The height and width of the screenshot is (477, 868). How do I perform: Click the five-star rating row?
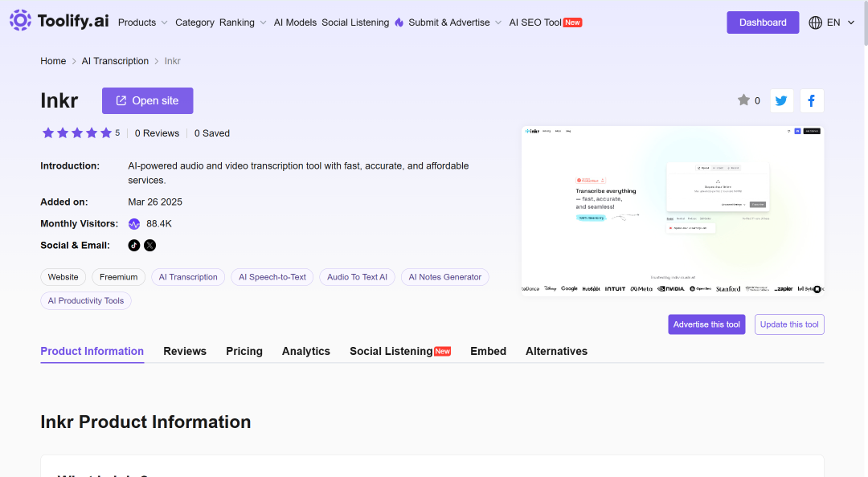click(x=77, y=132)
